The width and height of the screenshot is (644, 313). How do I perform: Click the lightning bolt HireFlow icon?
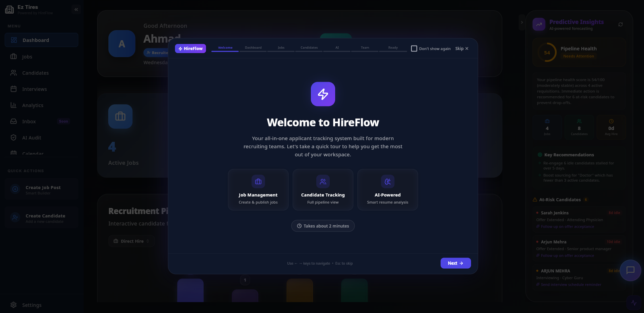(x=323, y=94)
